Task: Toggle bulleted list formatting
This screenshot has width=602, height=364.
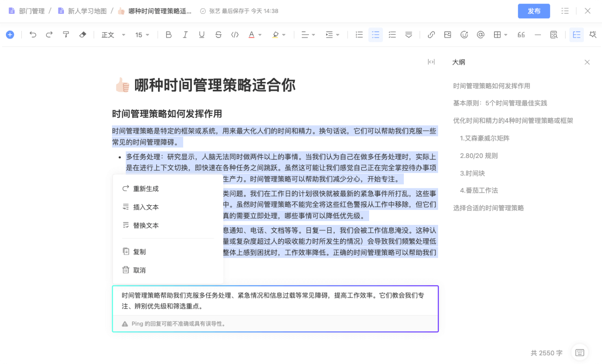Action: pyautogui.click(x=375, y=35)
